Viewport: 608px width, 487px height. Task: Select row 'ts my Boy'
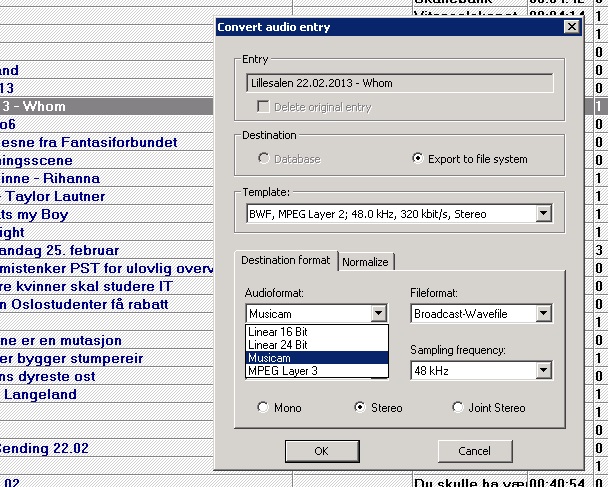pos(106,214)
